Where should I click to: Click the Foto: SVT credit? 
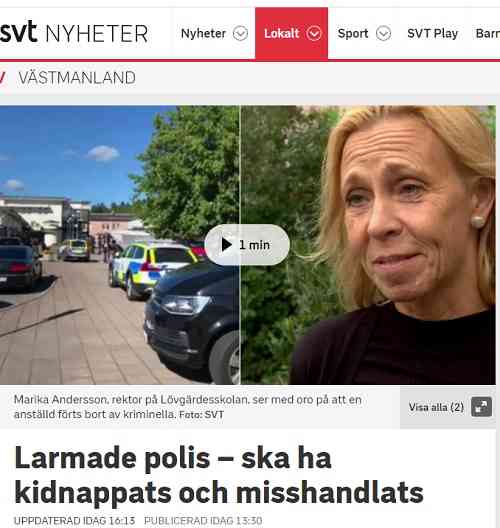(x=201, y=415)
